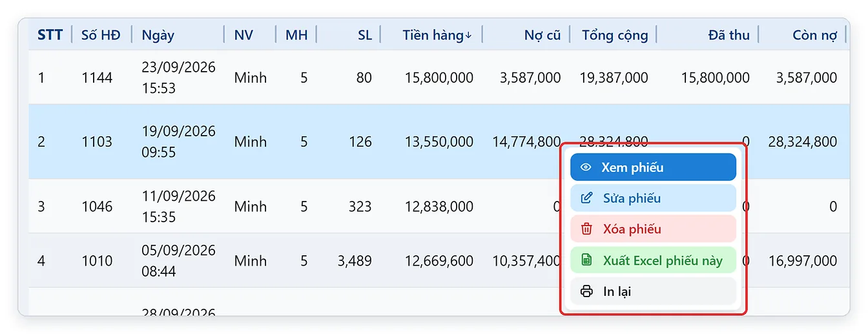The height and width of the screenshot is (334, 868).
Task: Choose Sửa phiếu from the context menu
Action: [653, 198]
